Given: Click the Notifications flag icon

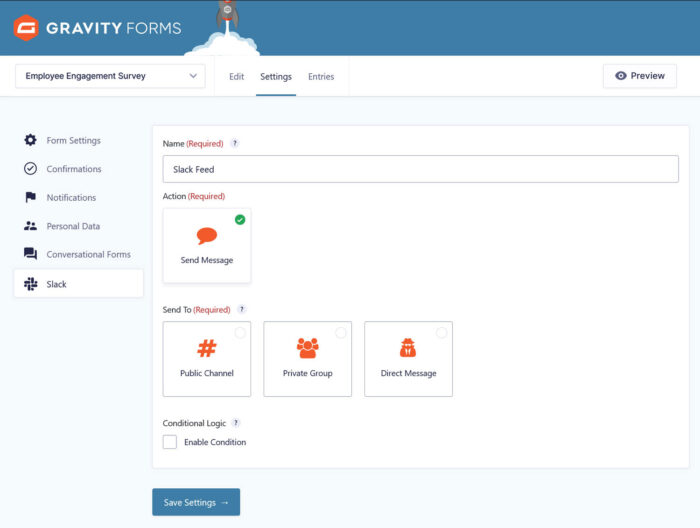Looking at the screenshot, I should pos(30,197).
